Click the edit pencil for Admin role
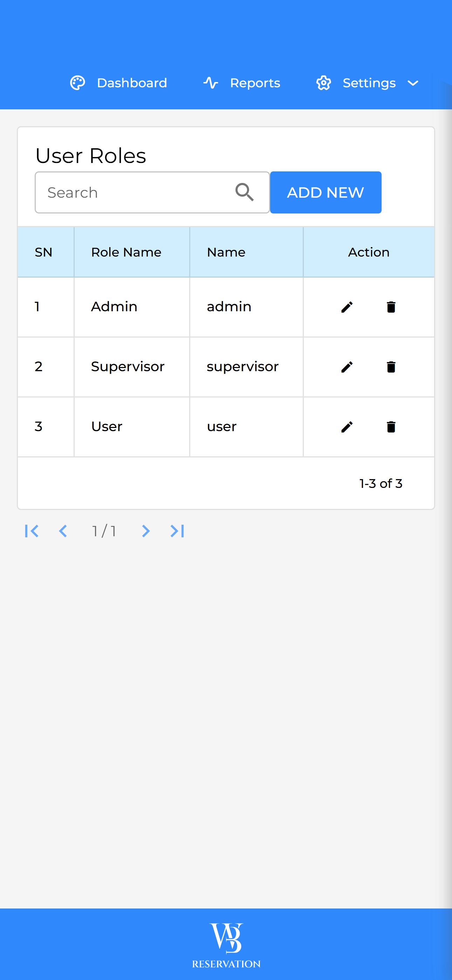Screen dimensions: 452x980 click(347, 307)
